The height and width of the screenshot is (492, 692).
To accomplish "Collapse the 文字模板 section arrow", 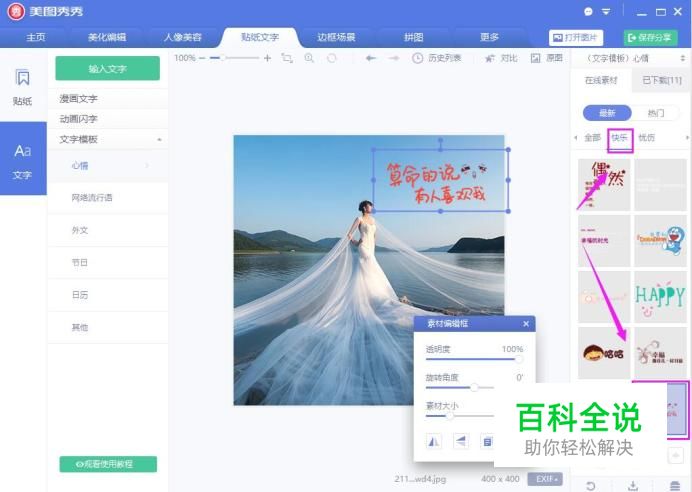I will coord(159,139).
